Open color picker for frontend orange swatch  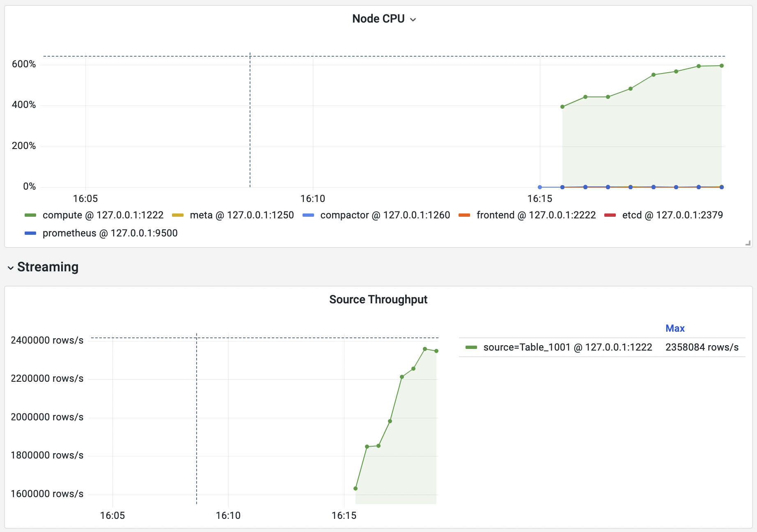[x=464, y=215]
